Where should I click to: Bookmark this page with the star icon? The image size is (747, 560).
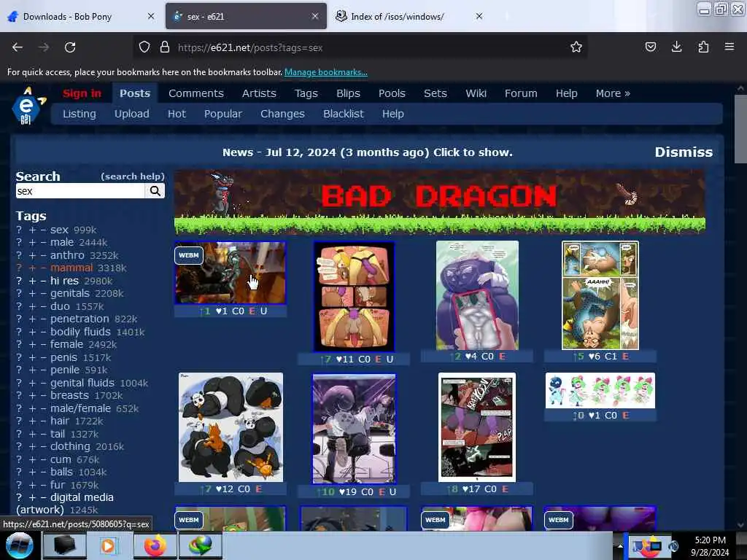[576, 47]
